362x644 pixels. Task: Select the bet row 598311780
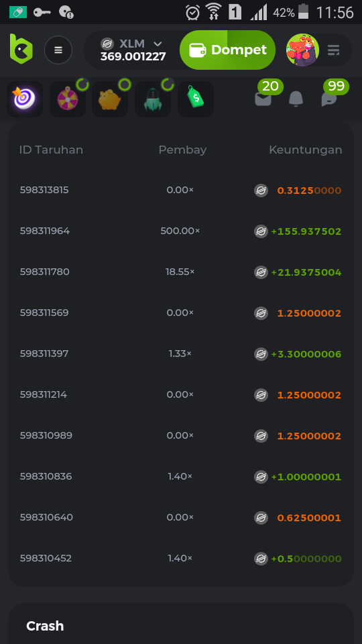coord(180,272)
